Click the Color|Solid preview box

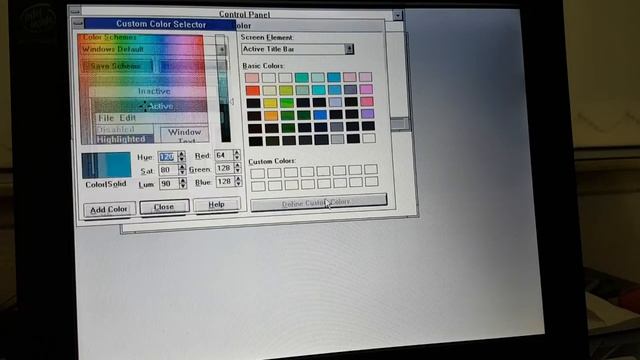coord(106,165)
